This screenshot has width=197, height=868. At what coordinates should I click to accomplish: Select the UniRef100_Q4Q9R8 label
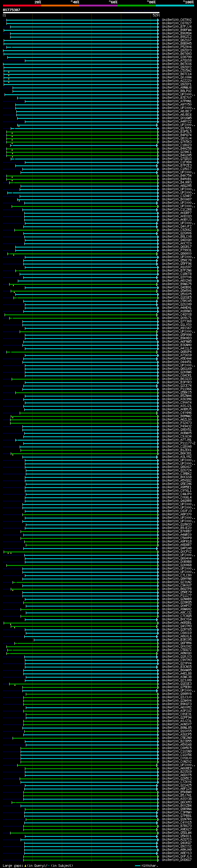pyautogui.click(x=176, y=501)
